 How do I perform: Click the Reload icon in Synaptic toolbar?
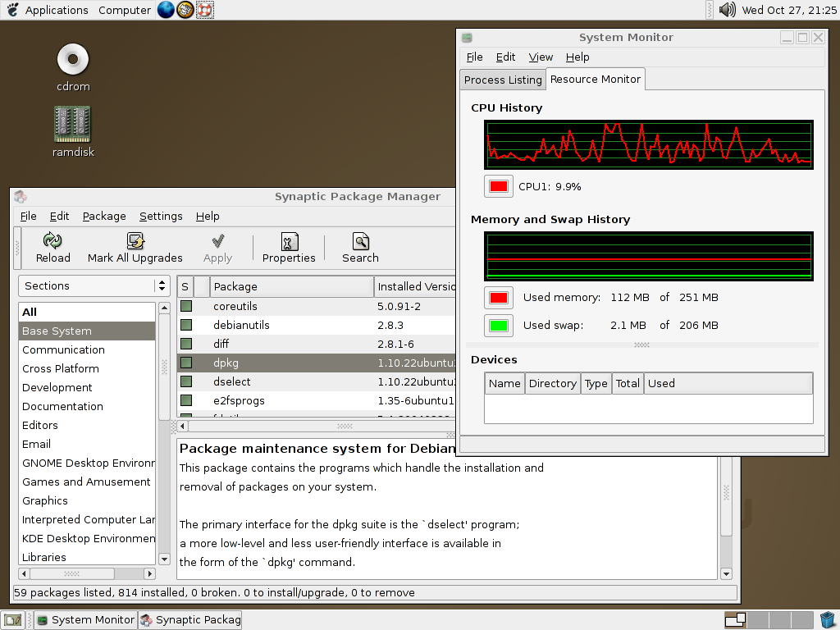pos(52,241)
